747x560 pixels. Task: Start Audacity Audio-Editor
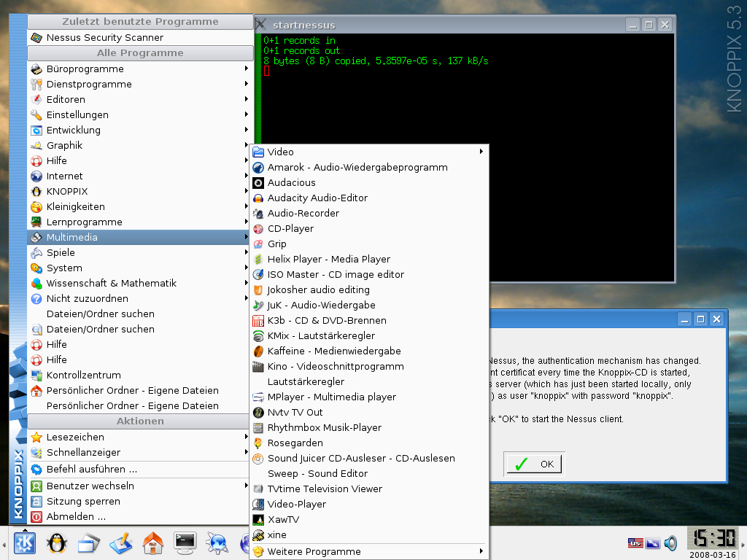tap(369, 198)
